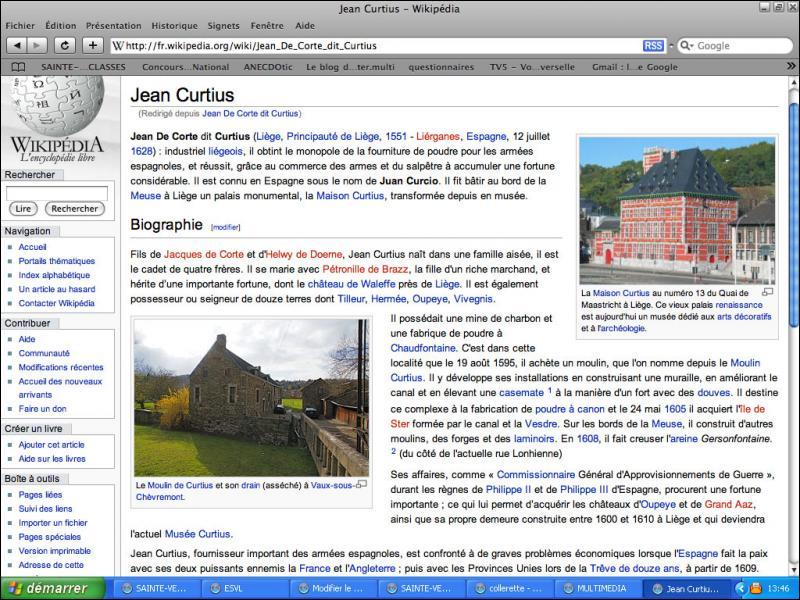This screenshot has width=800, height=600.
Task: Follow the Trêve de douze ans link
Action: tap(635, 568)
